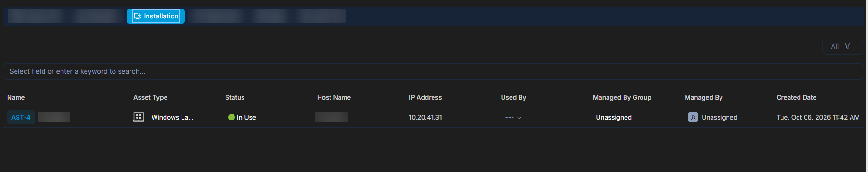Click the Installation tab download icon
Screen dimensions: 868x172
click(x=138, y=16)
